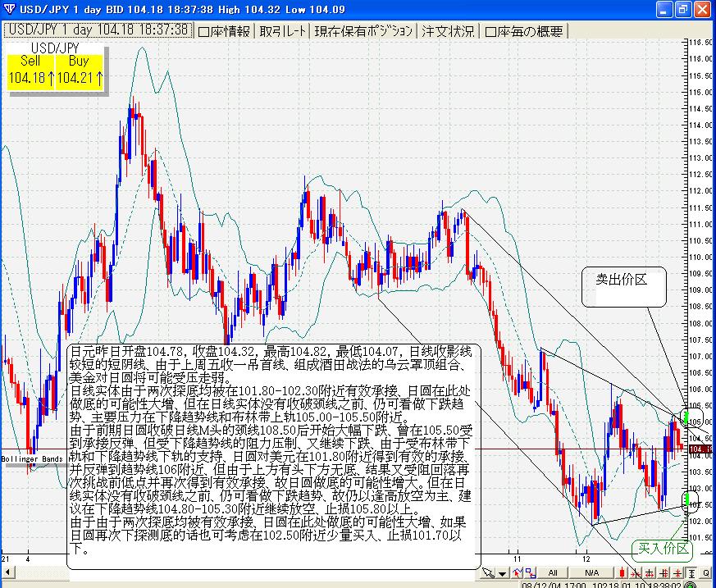Screen dimensions: 716x588
Task: Click the compress arrows icon
Action: tap(677, 573)
